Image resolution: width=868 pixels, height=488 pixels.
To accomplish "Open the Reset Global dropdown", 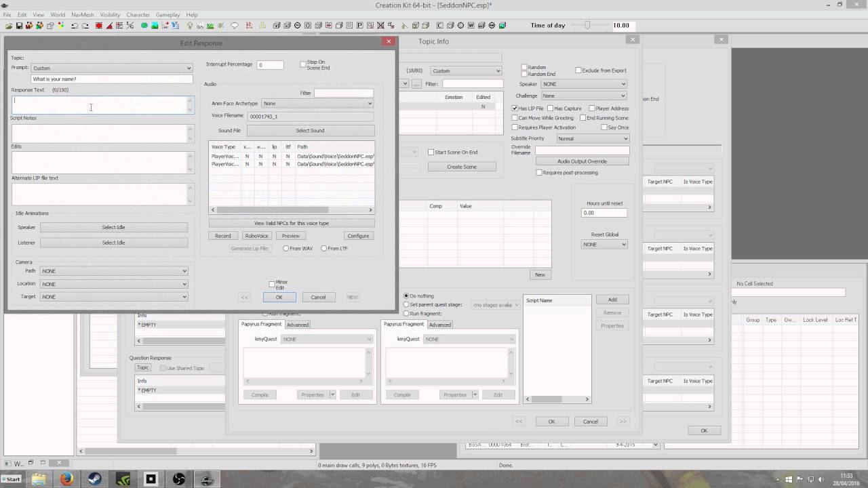I will pyautogui.click(x=604, y=245).
